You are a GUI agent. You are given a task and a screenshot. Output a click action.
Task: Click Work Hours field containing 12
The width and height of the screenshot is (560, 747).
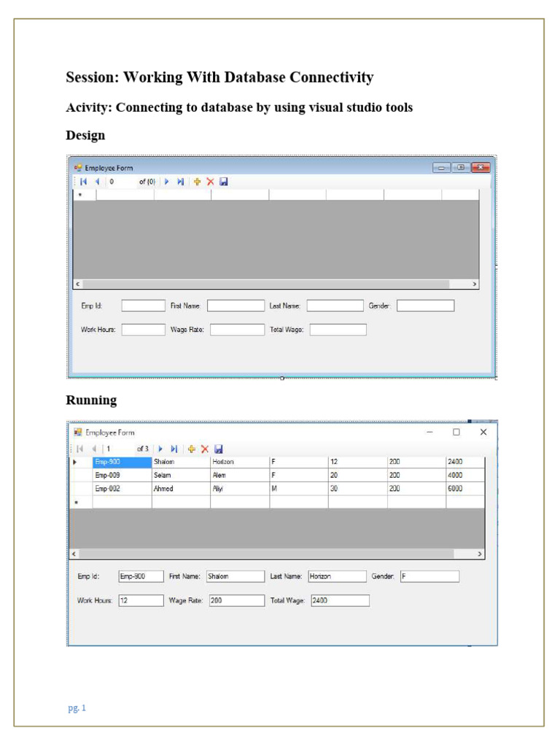point(141,600)
